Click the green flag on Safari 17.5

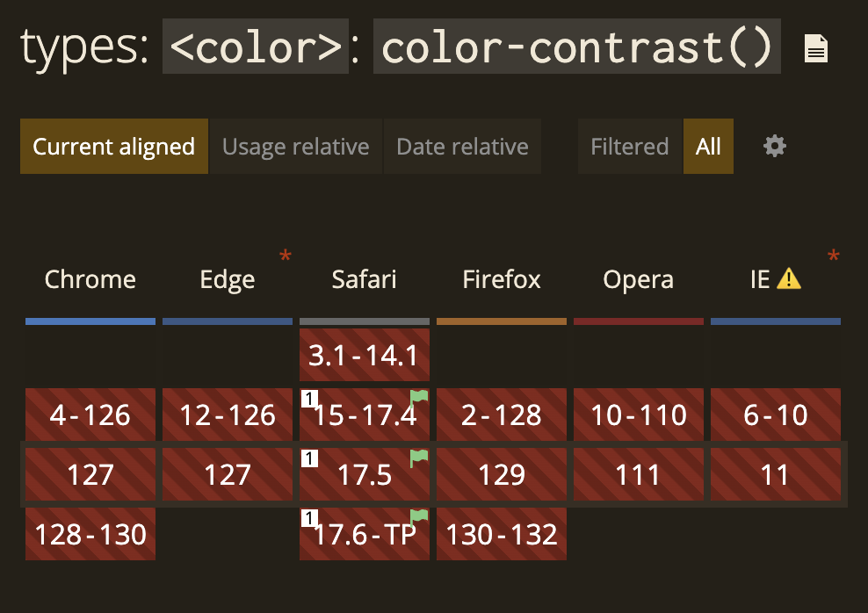pyautogui.click(x=419, y=458)
